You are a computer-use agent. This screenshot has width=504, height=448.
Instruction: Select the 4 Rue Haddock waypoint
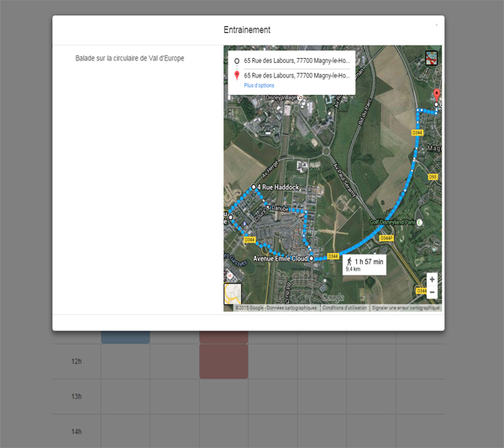[x=254, y=187]
